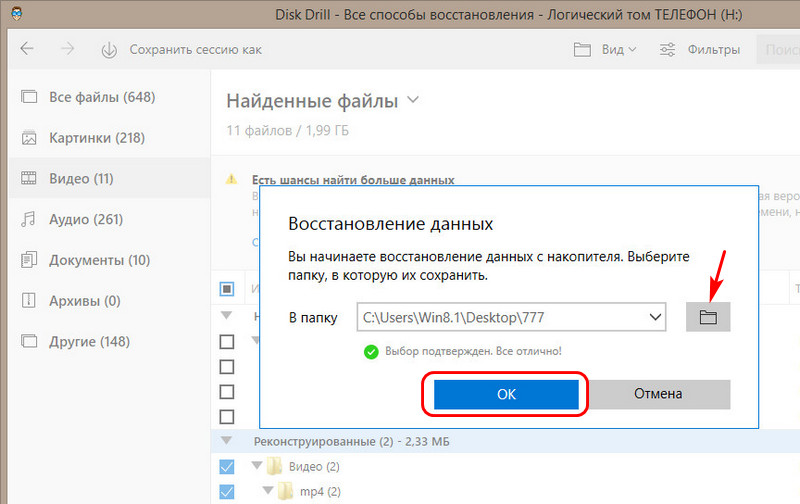This screenshot has height=504, width=800.
Task: Click the search field in toolbar
Action: point(778,49)
